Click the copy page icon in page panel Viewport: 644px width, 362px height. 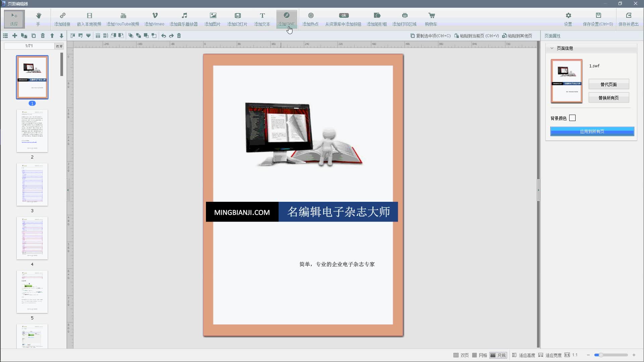click(34, 36)
